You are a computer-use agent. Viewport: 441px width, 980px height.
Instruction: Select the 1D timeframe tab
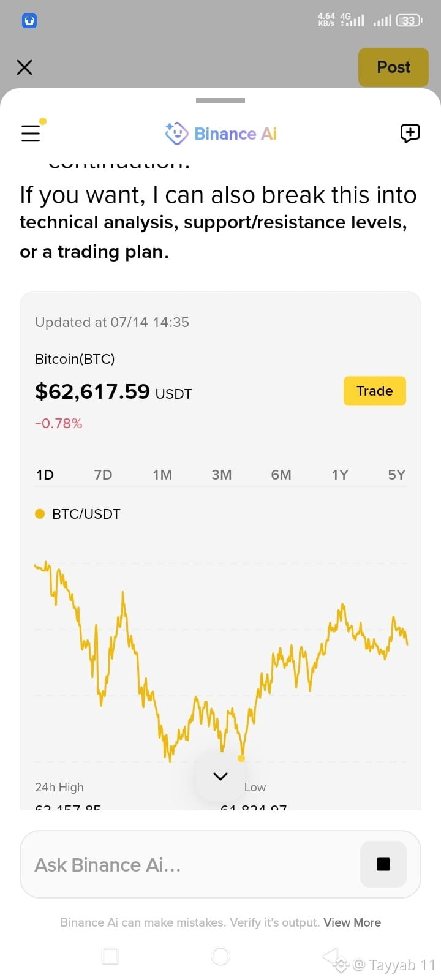pyautogui.click(x=45, y=475)
